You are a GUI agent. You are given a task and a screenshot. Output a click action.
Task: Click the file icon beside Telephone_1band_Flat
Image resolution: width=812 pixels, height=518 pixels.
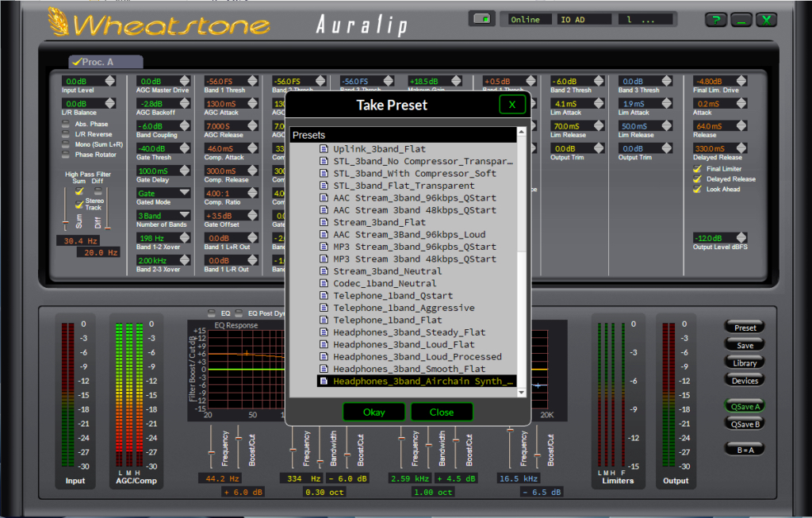324,320
